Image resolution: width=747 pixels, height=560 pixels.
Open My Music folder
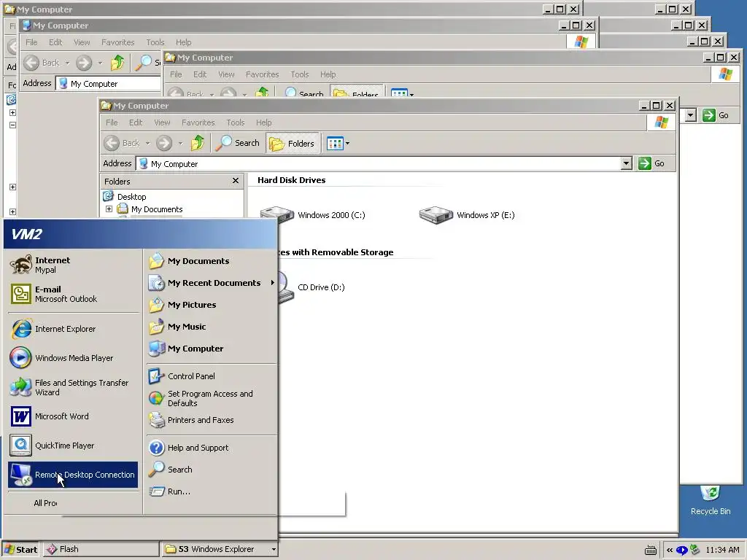[211, 327]
